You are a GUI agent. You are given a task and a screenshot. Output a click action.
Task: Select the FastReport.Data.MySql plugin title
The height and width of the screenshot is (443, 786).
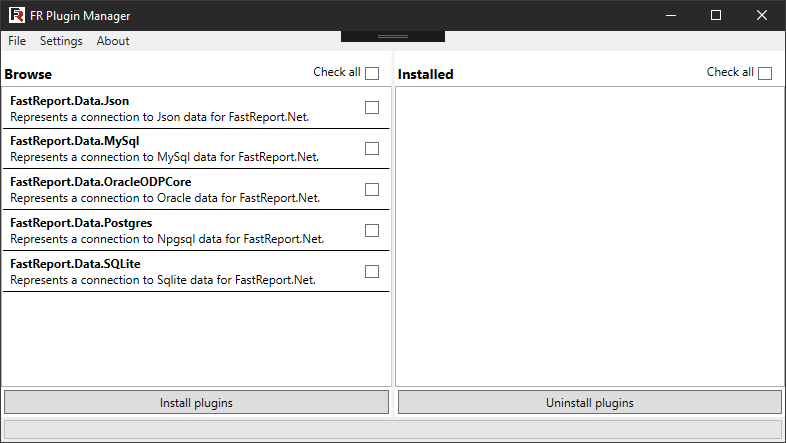(75, 141)
